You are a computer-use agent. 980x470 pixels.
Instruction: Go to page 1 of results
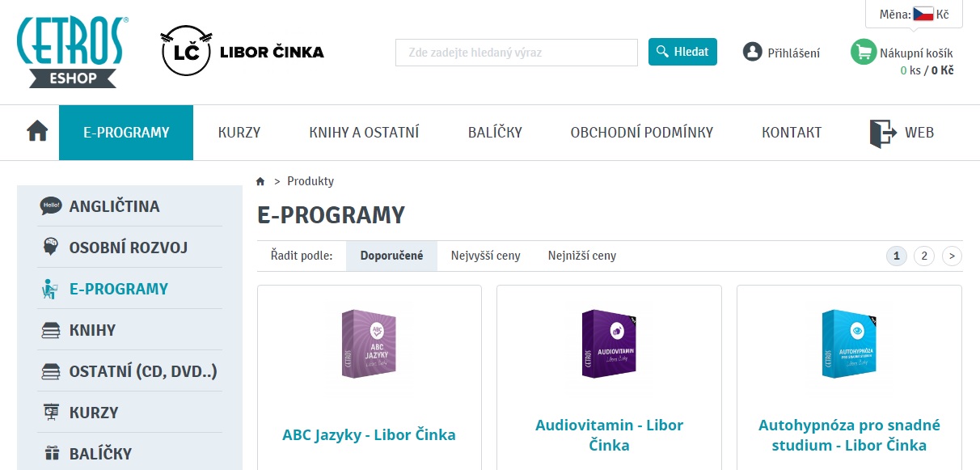pyautogui.click(x=896, y=256)
